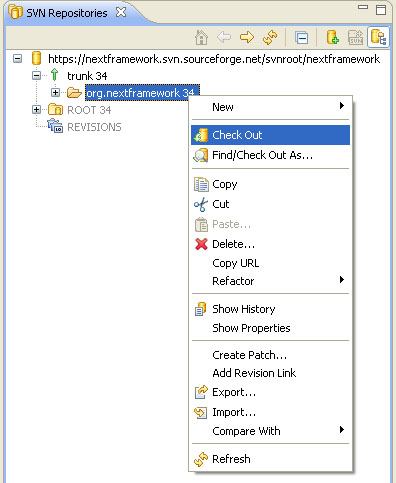Screen dimensions: 396x483
Task: Click the SVN Repositories tab icon
Action: [x=16, y=13]
